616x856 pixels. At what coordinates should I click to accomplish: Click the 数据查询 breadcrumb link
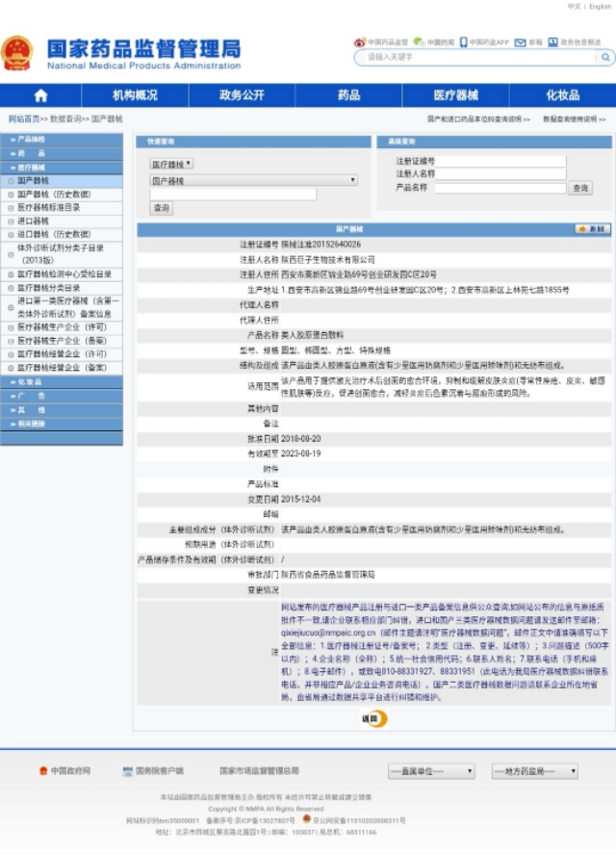(65, 119)
